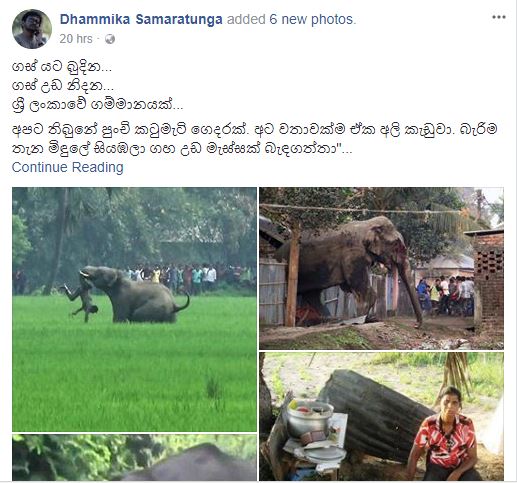Viewport: 517px width, 483px height.
Task: Click the cooking pot in woman's photo
Action: pos(309,419)
